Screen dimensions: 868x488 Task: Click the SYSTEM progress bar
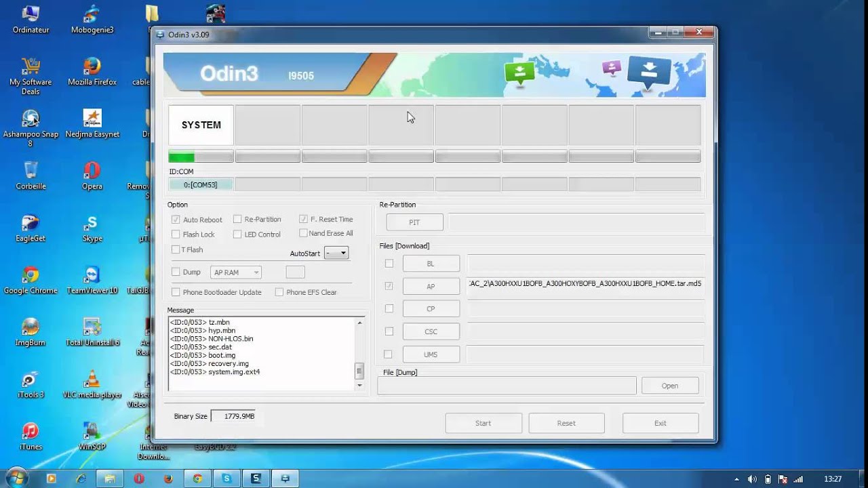point(201,157)
